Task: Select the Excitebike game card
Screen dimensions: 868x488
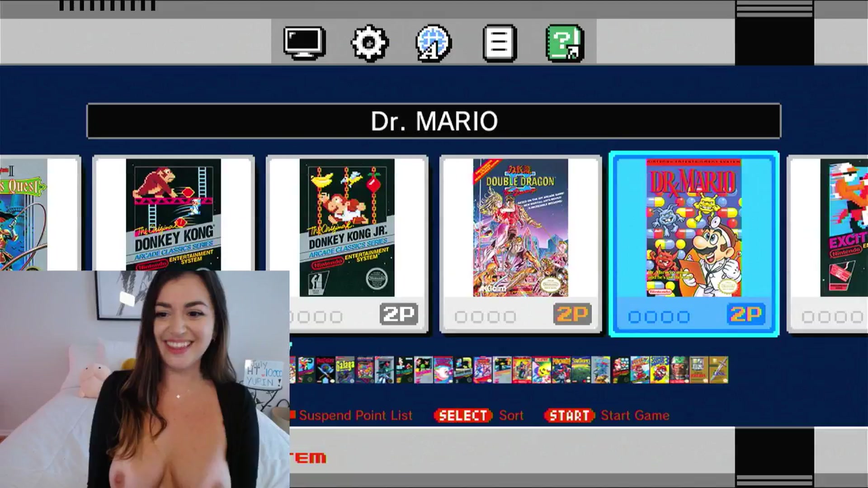Action: point(828,244)
